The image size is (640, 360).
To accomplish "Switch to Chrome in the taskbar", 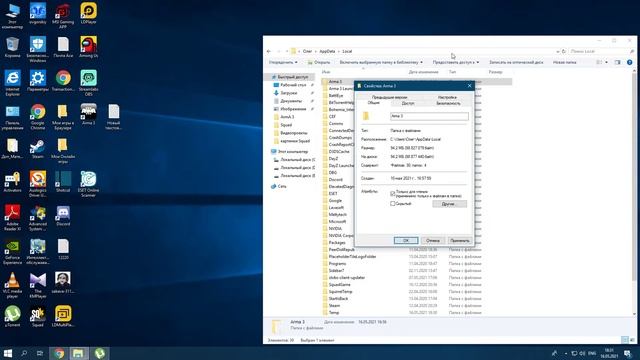I will (x=59, y=353).
